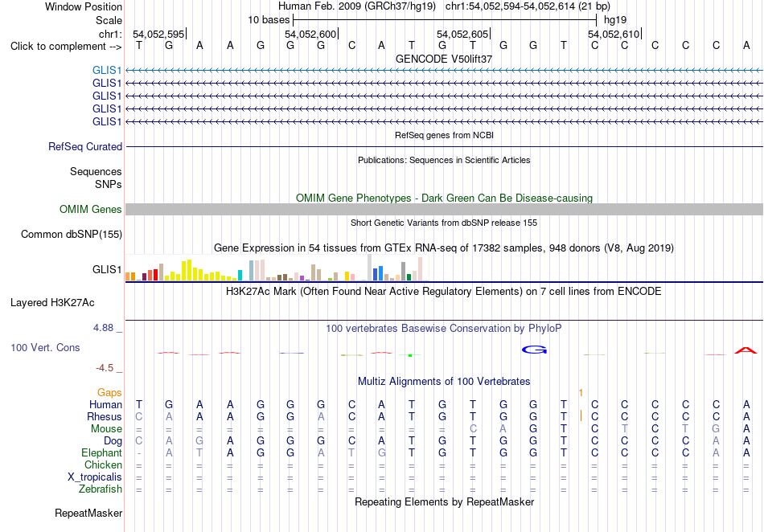Click the Layered H3K27Ac track label
The image size is (764, 532).
(x=52, y=303)
